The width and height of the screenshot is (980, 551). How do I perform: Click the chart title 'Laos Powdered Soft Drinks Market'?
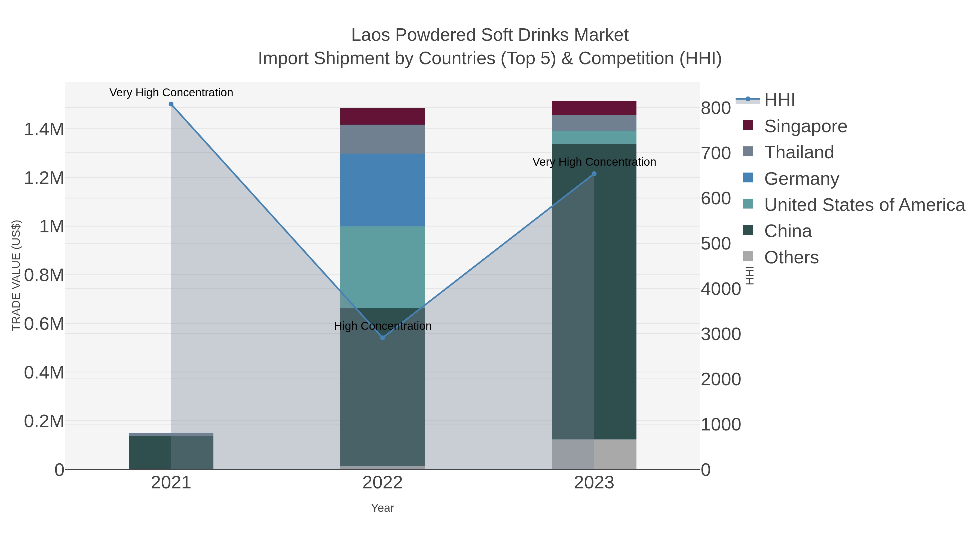490,35
